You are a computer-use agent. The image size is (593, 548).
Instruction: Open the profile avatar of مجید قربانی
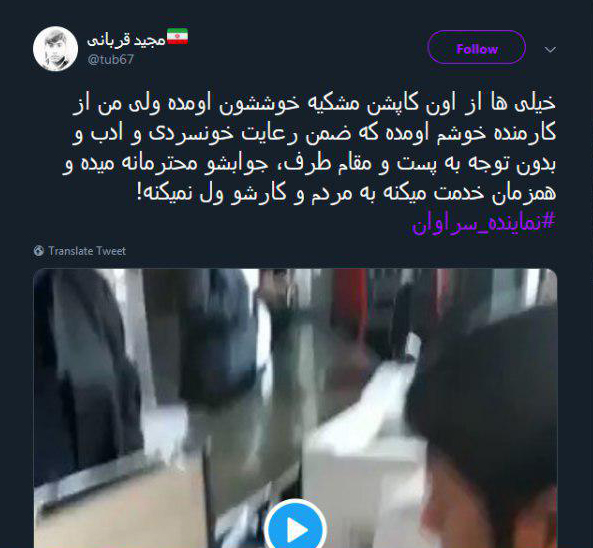coord(55,49)
